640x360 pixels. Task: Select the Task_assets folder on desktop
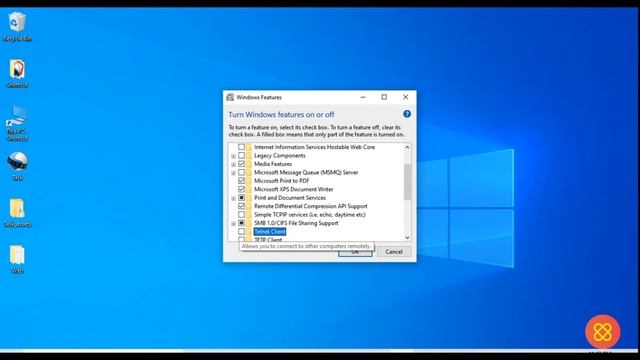(x=17, y=212)
